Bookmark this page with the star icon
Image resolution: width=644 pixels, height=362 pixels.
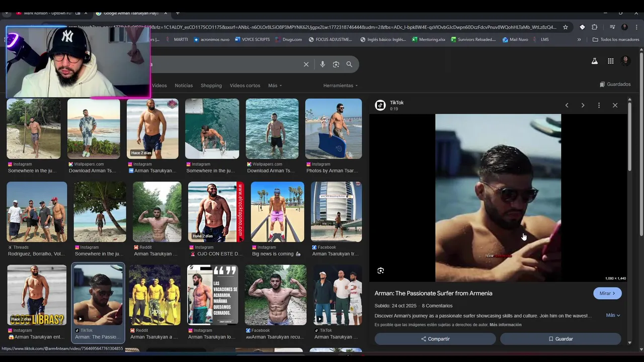(x=566, y=27)
